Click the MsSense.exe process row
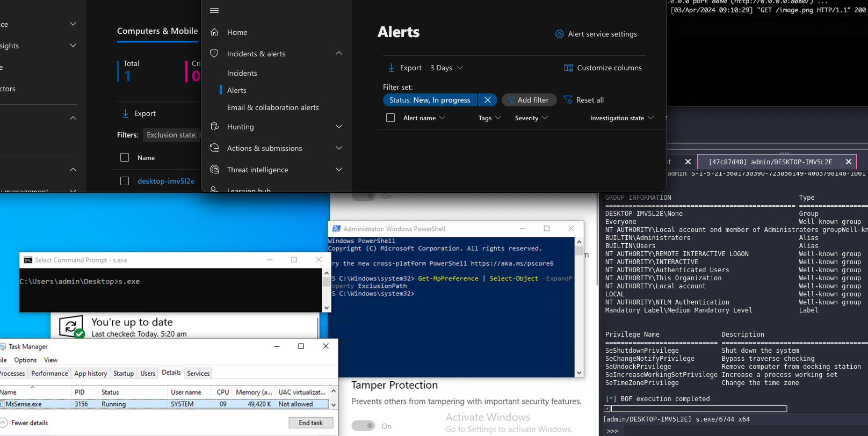The width and height of the screenshot is (868, 436). tap(161, 404)
